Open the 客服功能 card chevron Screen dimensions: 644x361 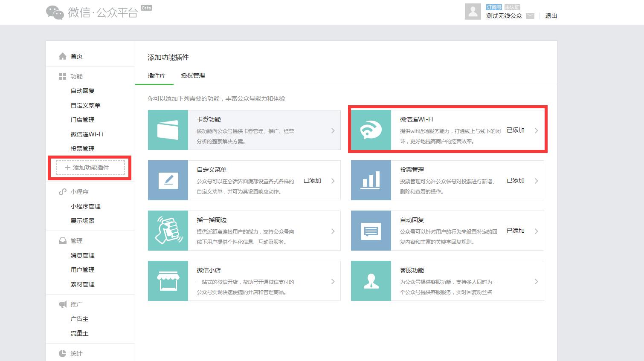(536, 282)
